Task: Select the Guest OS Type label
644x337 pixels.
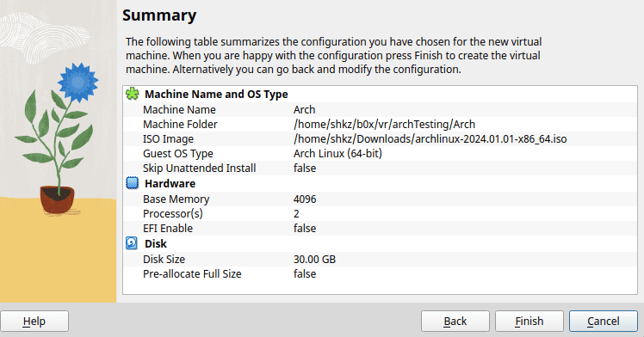Action: pos(178,154)
